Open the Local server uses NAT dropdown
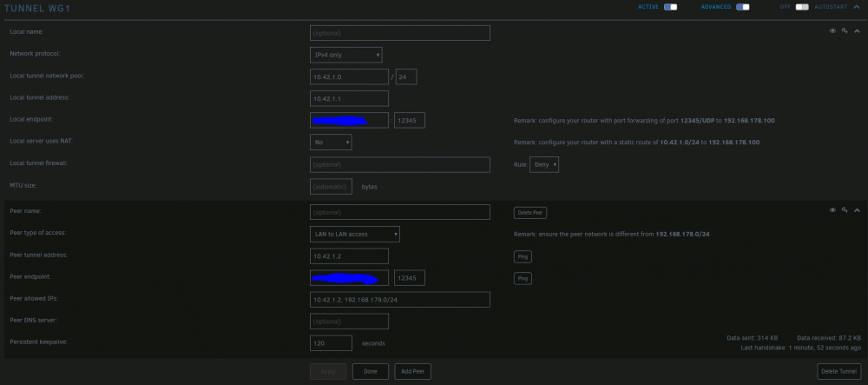The height and width of the screenshot is (385, 868). pos(331,143)
